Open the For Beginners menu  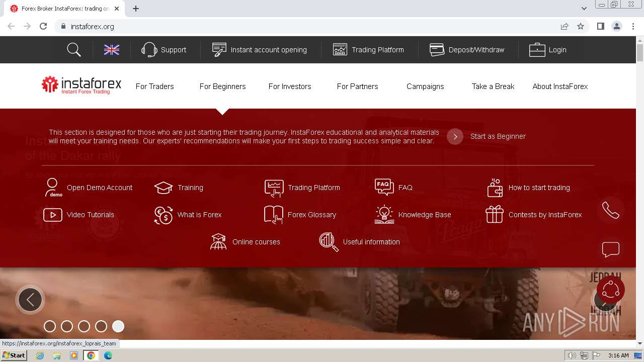click(222, 86)
